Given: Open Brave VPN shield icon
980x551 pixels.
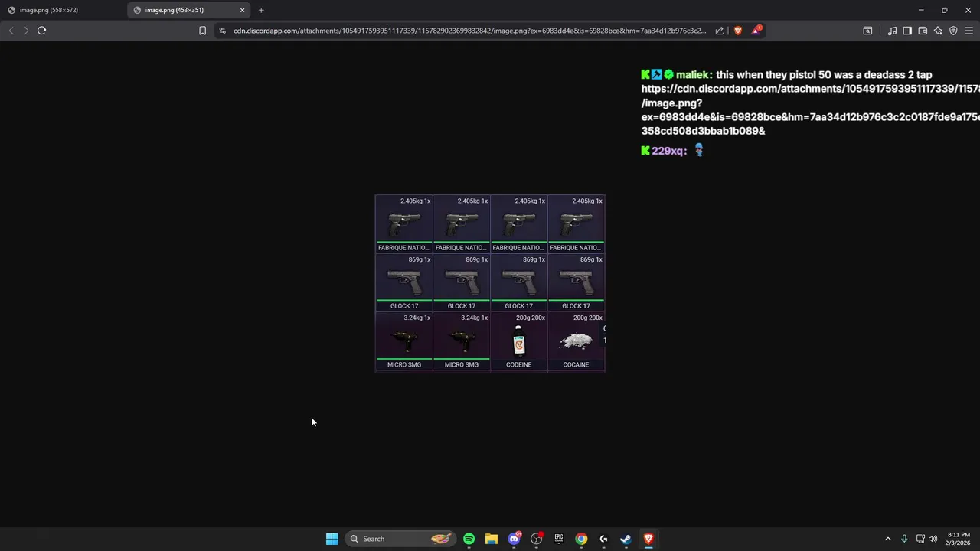Looking at the screenshot, I should tap(953, 31).
